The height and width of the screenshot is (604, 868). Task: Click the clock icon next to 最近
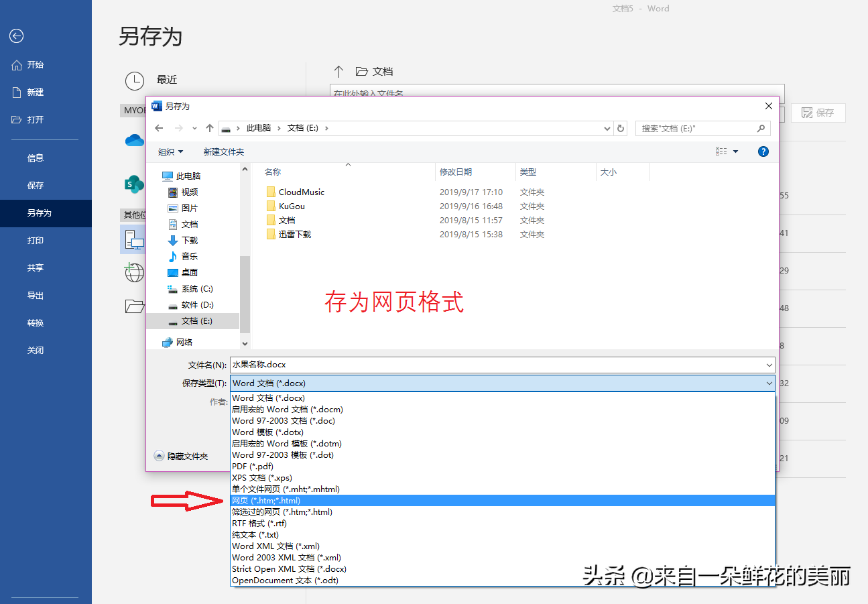pos(135,80)
